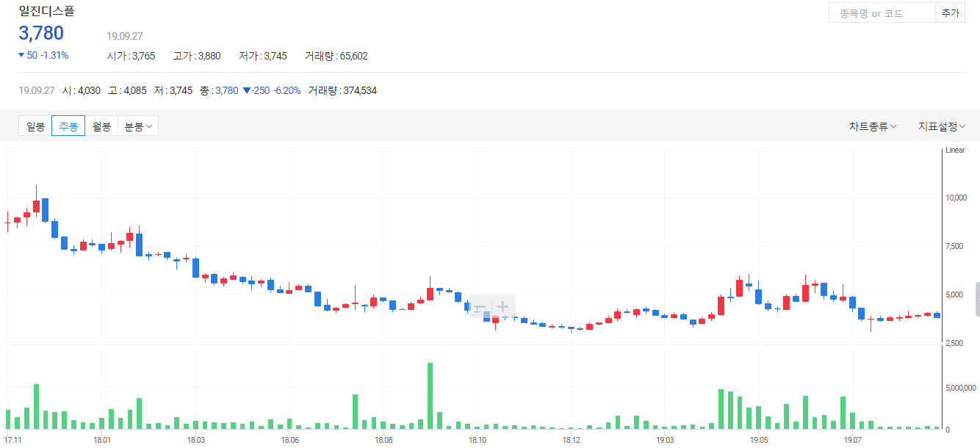Click the 17.11 date axis label

tap(12, 440)
